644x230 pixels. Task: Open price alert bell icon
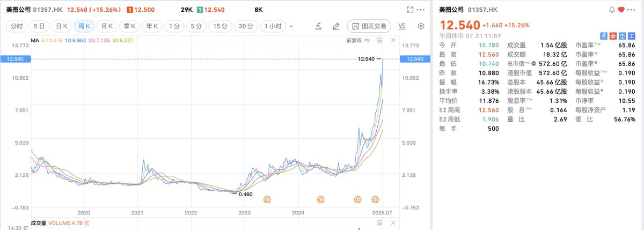click(x=612, y=10)
